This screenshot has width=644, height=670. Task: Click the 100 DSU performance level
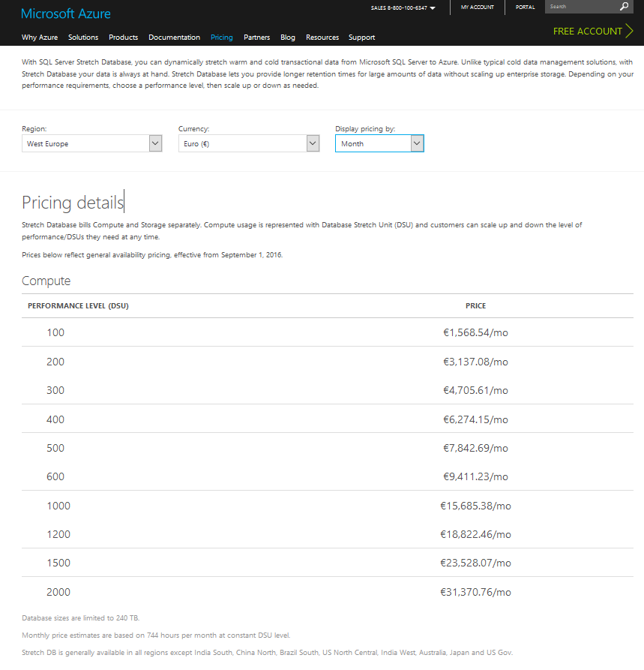tap(55, 332)
